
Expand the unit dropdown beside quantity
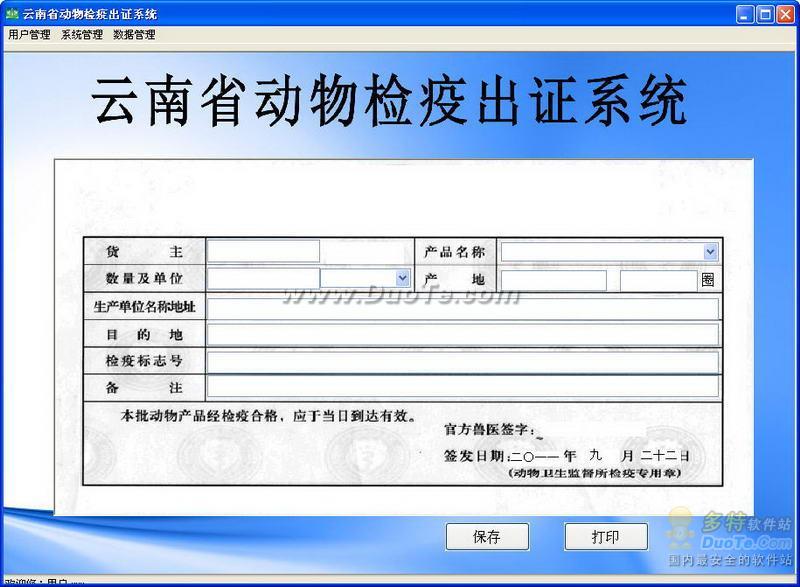click(402, 279)
